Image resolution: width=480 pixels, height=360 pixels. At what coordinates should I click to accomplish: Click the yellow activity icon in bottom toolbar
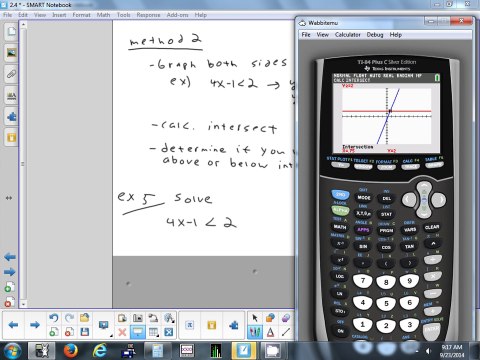tap(211, 325)
